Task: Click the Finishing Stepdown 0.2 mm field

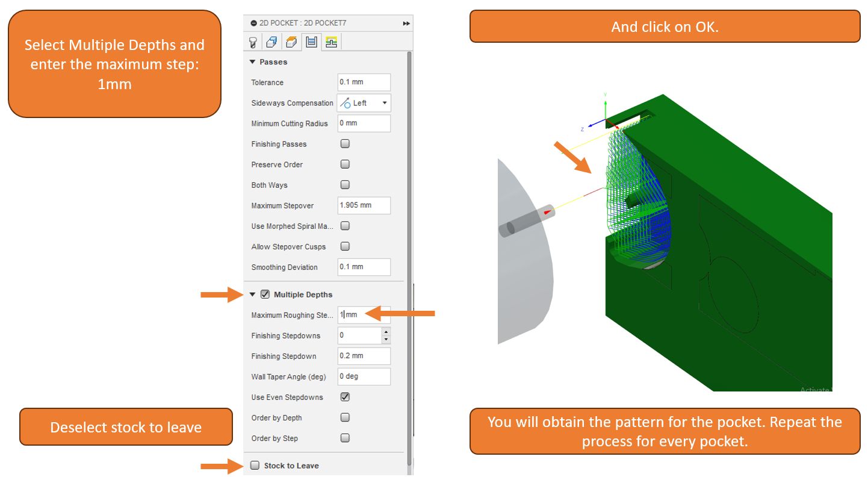Action: (364, 356)
